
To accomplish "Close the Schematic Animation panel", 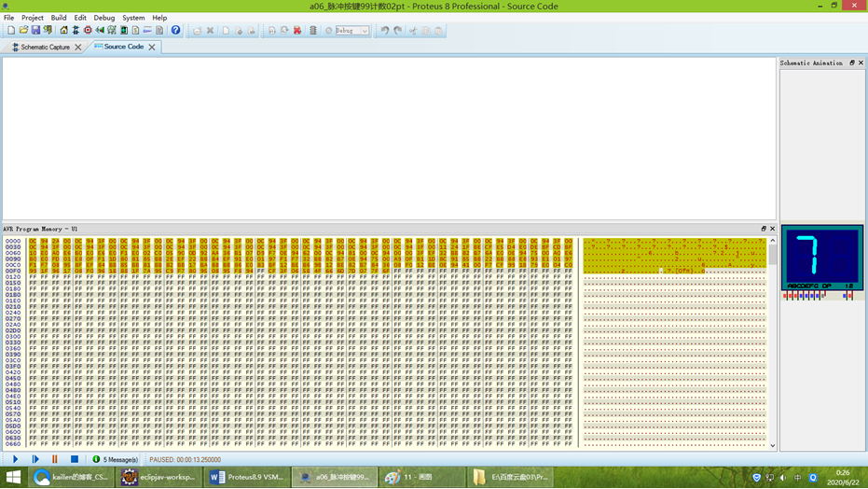I will coord(861,63).
